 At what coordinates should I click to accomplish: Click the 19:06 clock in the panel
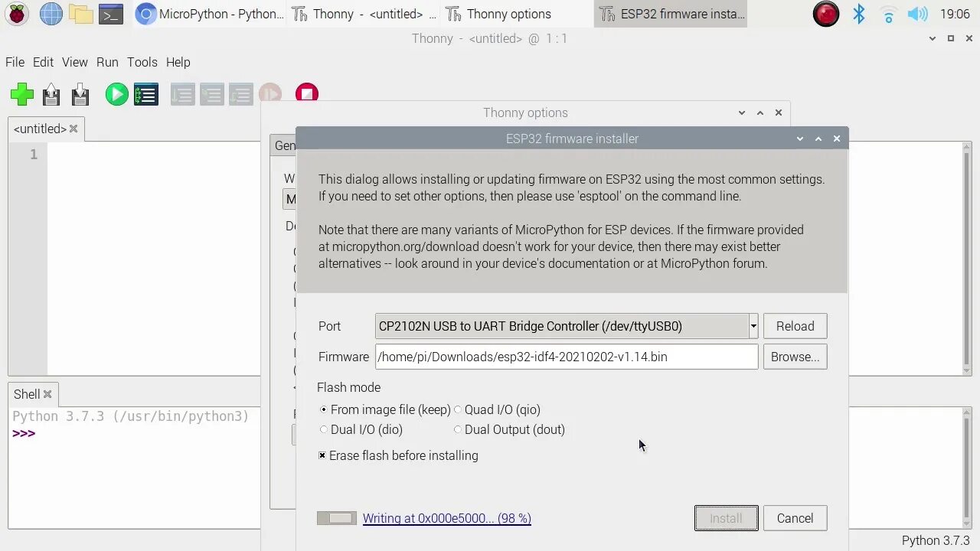(x=955, y=14)
